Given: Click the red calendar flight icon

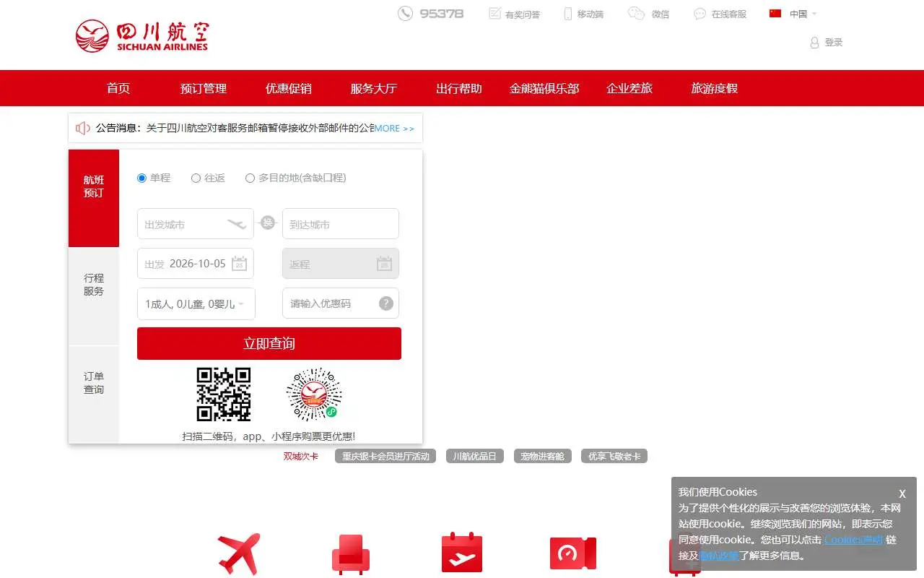Looking at the screenshot, I should click(462, 553).
